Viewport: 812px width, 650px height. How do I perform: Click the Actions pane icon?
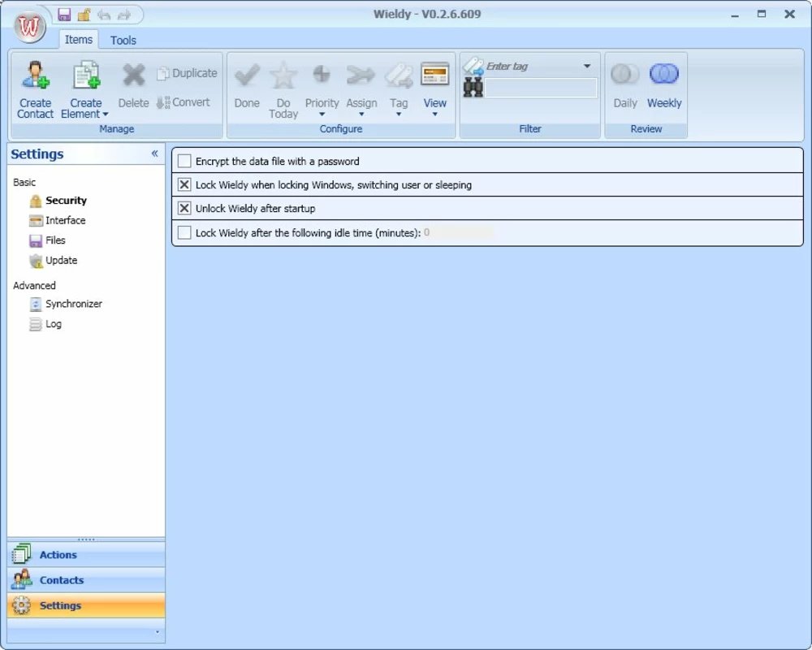[21, 553]
